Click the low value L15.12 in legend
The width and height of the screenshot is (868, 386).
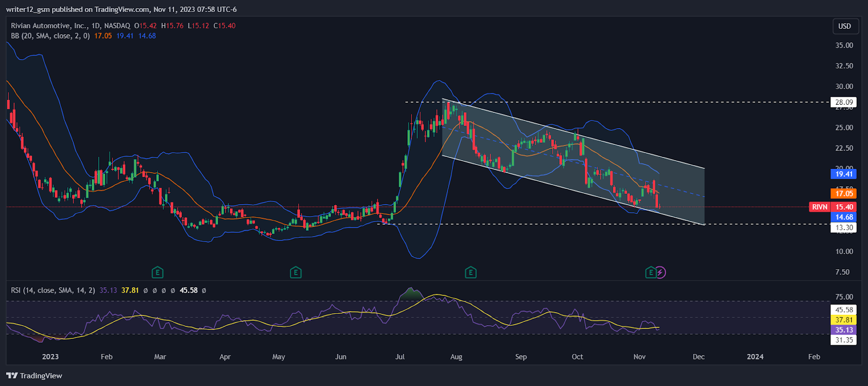tap(198, 26)
